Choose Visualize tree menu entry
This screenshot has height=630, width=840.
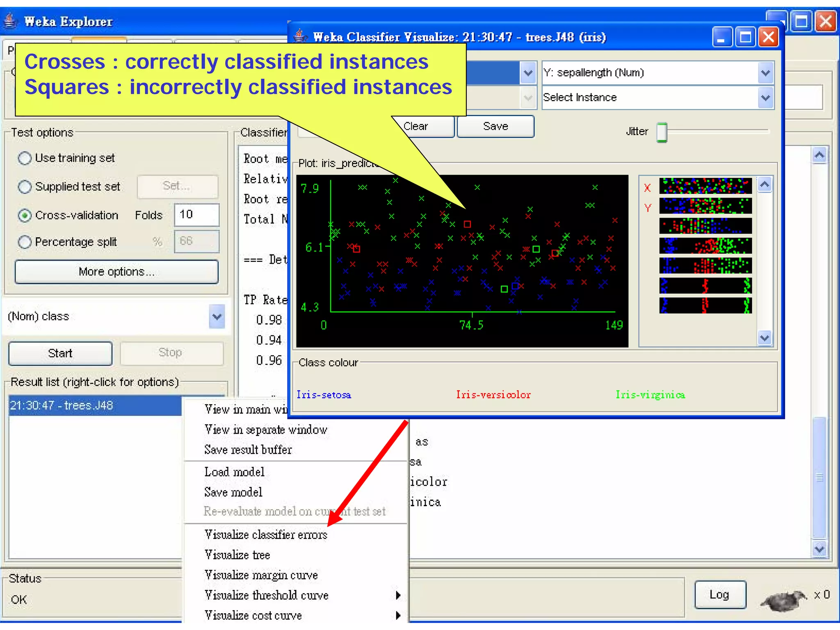click(237, 555)
